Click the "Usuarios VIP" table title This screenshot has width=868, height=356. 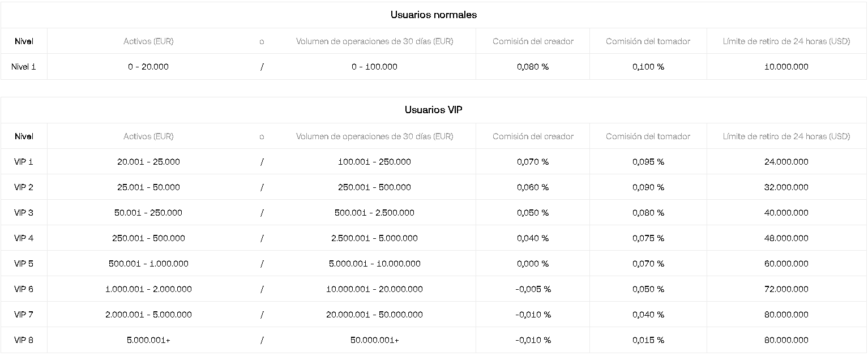click(434, 110)
